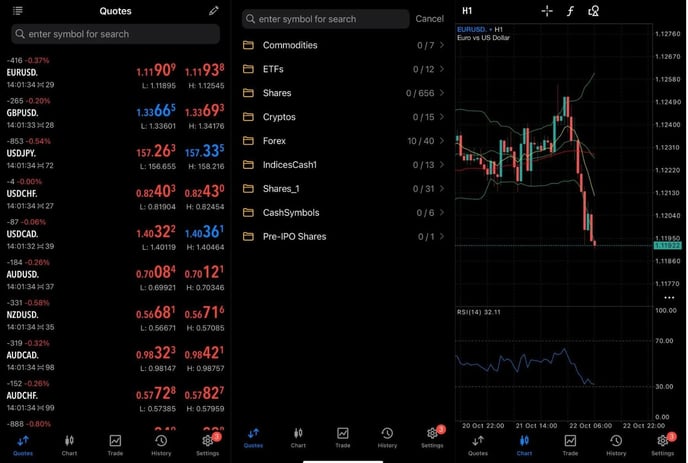Select the USDCAD quote row
The image size is (688, 463).
115,234
